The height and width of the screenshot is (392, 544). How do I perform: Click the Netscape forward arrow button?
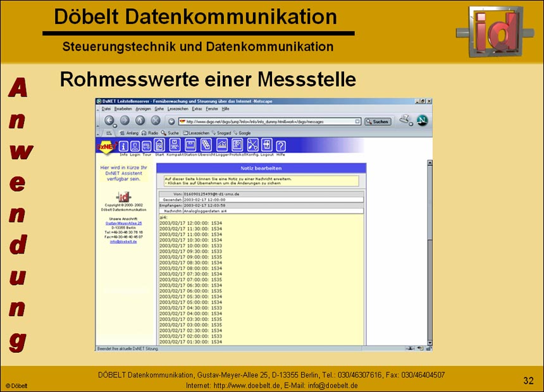point(125,120)
